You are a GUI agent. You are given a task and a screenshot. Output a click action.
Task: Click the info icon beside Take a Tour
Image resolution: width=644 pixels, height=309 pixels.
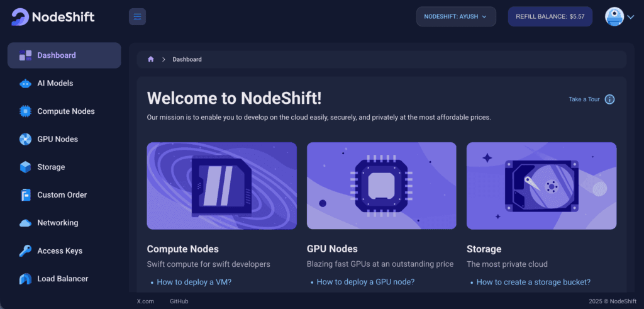(x=609, y=99)
